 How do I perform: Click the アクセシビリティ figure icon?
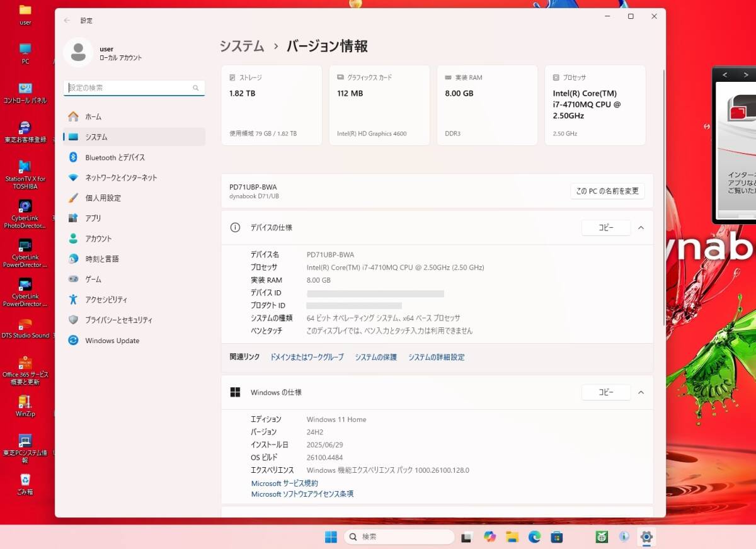(73, 300)
